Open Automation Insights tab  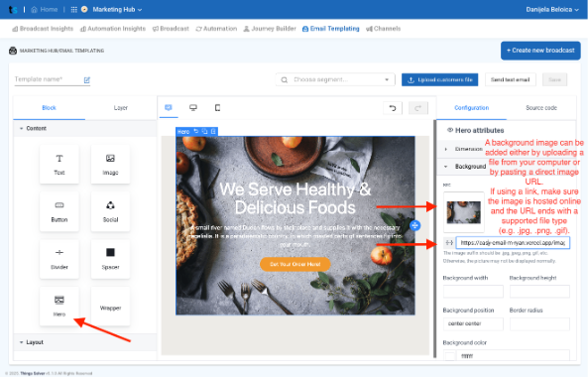pyautogui.click(x=113, y=29)
